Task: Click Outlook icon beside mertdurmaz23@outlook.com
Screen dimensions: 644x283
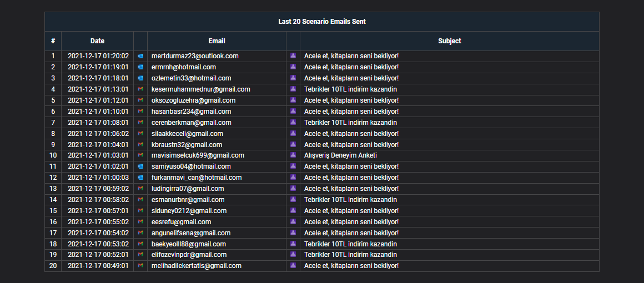Action: tap(140, 56)
